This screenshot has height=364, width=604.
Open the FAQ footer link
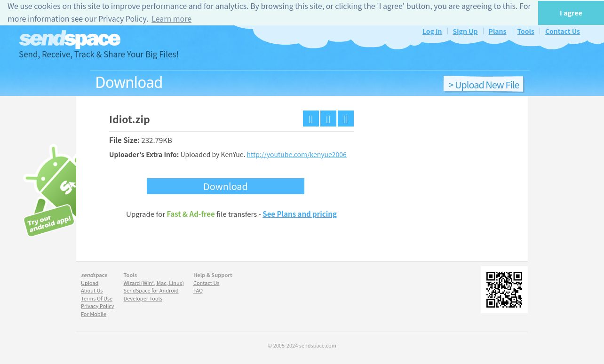[x=198, y=291]
